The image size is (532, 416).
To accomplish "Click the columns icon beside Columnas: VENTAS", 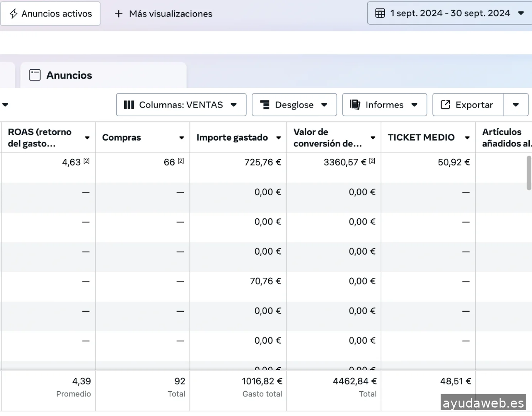I will [129, 105].
